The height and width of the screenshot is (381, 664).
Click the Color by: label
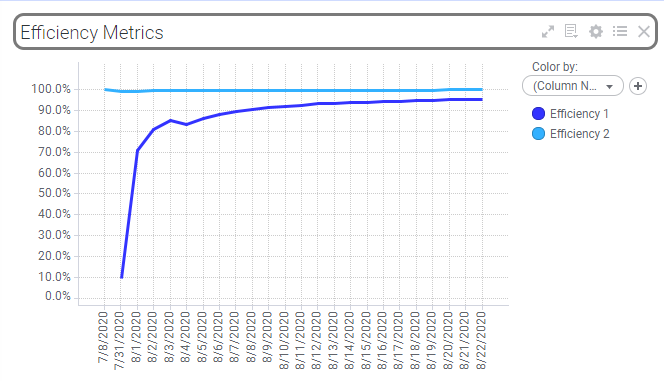pyautogui.click(x=555, y=67)
